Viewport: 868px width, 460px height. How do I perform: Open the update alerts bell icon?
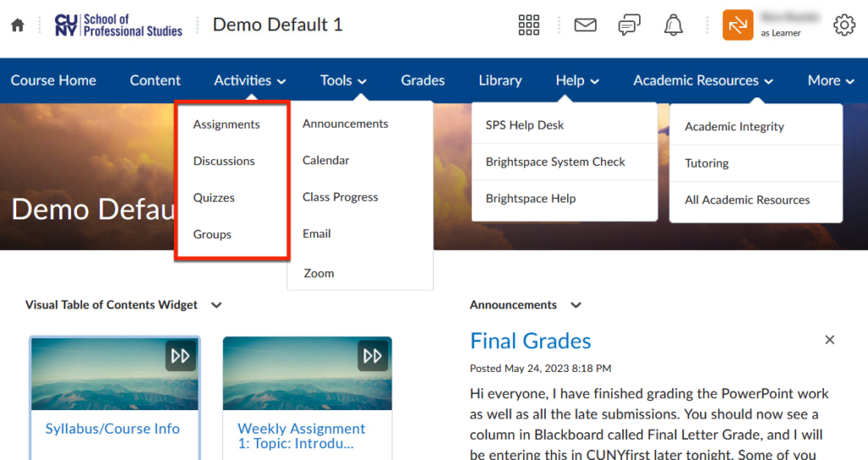pyautogui.click(x=673, y=25)
